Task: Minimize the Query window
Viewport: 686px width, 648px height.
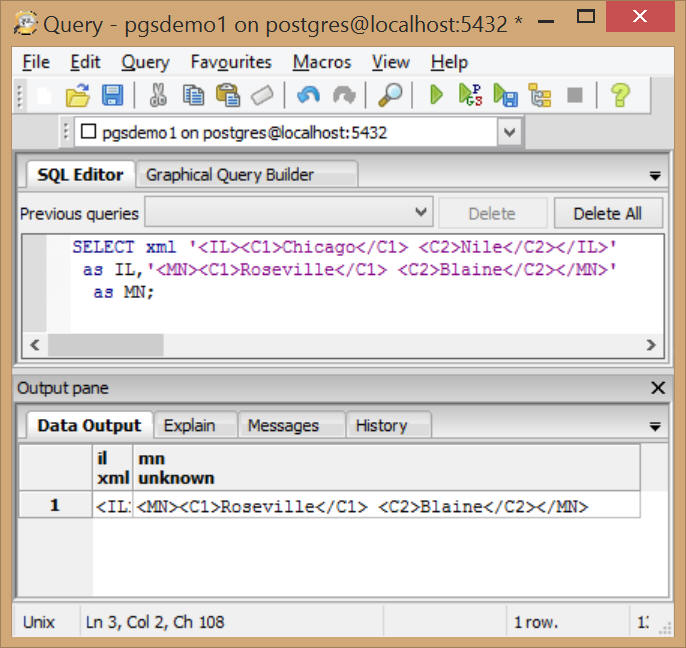Action: click(546, 20)
